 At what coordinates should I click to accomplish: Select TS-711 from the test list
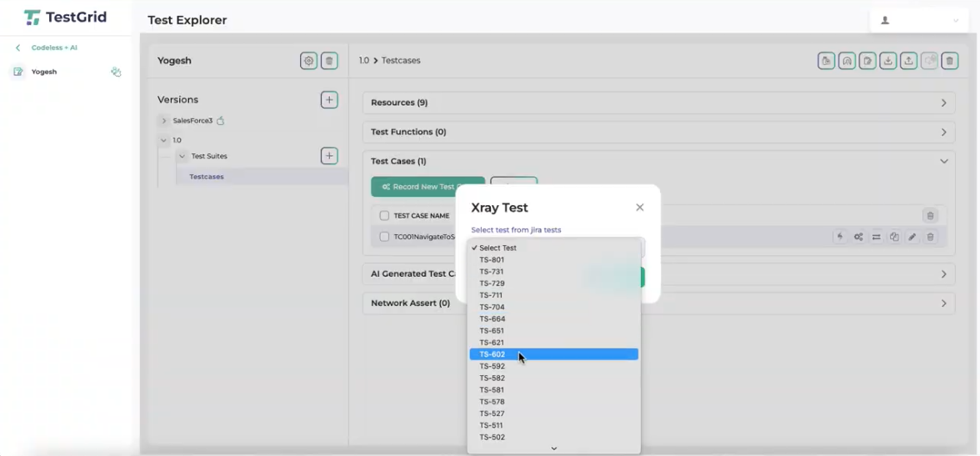pos(553,295)
